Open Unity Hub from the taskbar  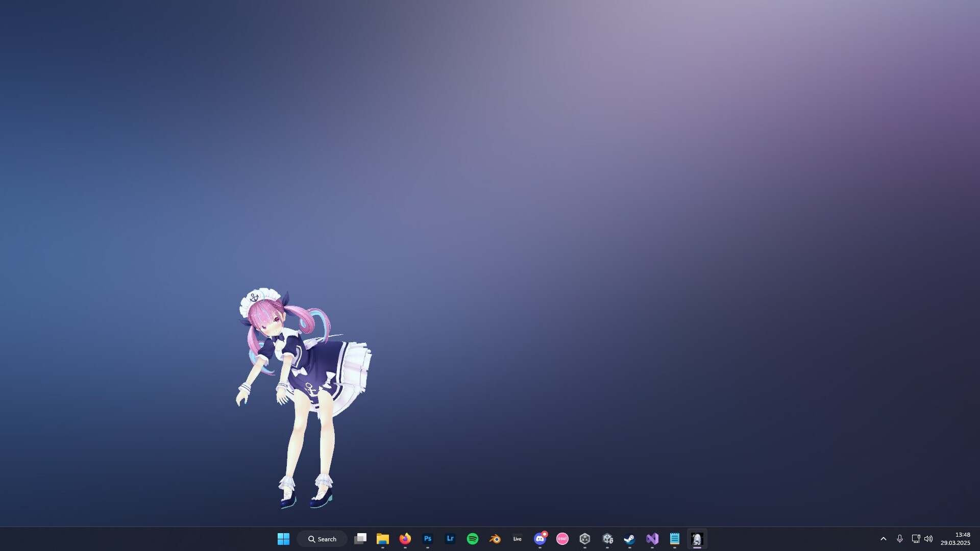pyautogui.click(x=585, y=539)
